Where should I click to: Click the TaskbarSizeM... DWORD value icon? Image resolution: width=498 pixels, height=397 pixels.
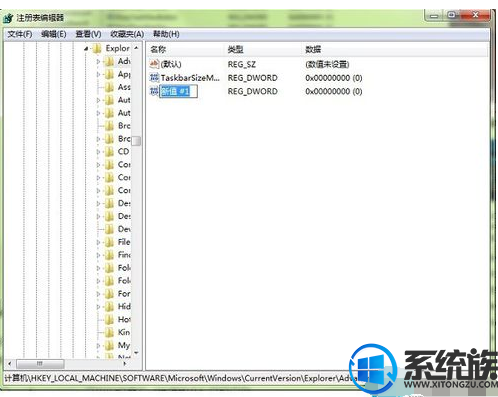point(154,78)
